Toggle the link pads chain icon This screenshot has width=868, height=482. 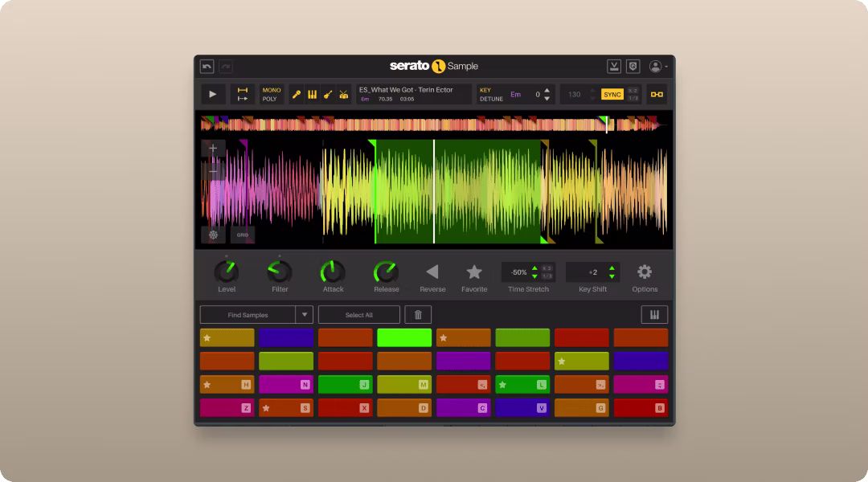coord(657,95)
